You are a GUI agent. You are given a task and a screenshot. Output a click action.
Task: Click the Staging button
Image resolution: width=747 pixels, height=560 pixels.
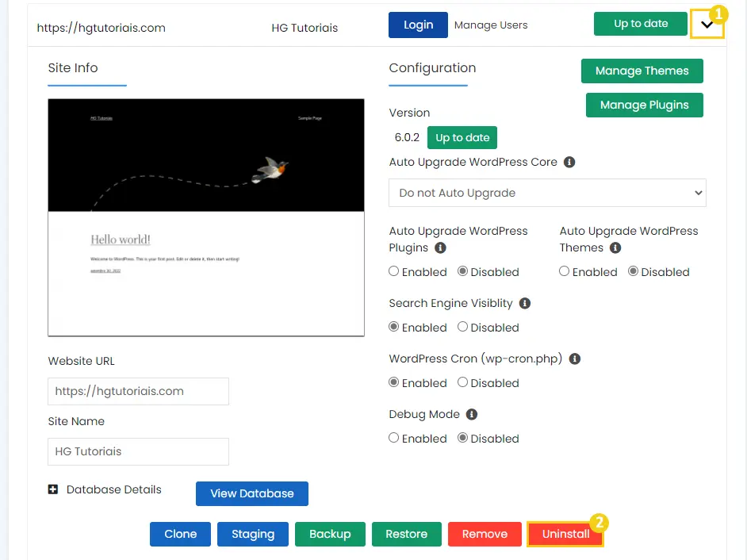253,534
